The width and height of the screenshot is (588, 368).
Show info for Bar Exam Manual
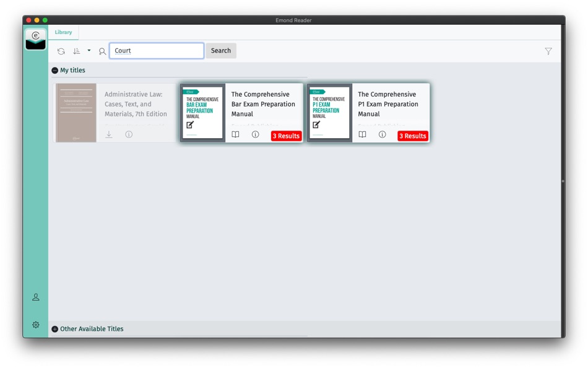[x=256, y=134]
